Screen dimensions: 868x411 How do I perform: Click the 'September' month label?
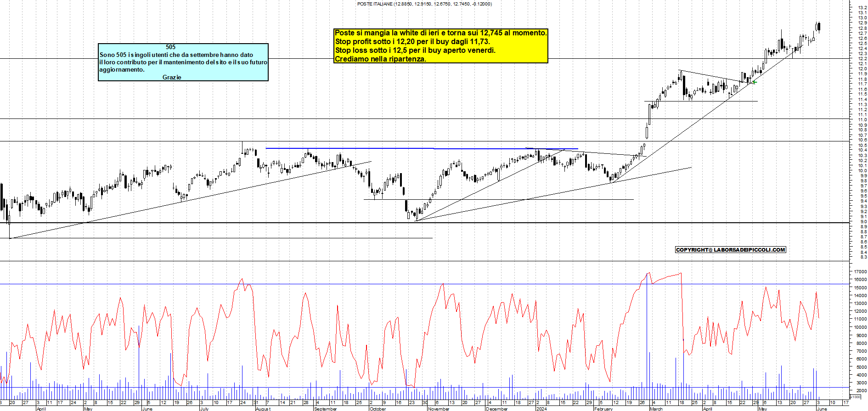325,409
